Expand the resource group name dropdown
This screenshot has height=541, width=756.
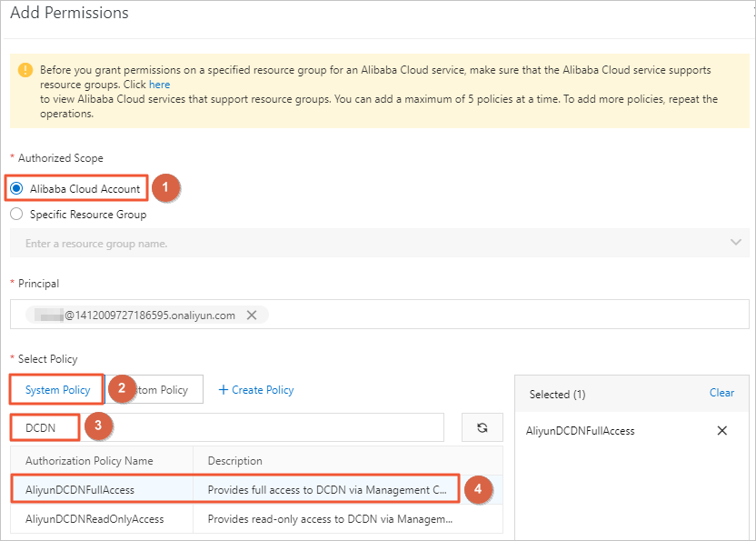735,243
